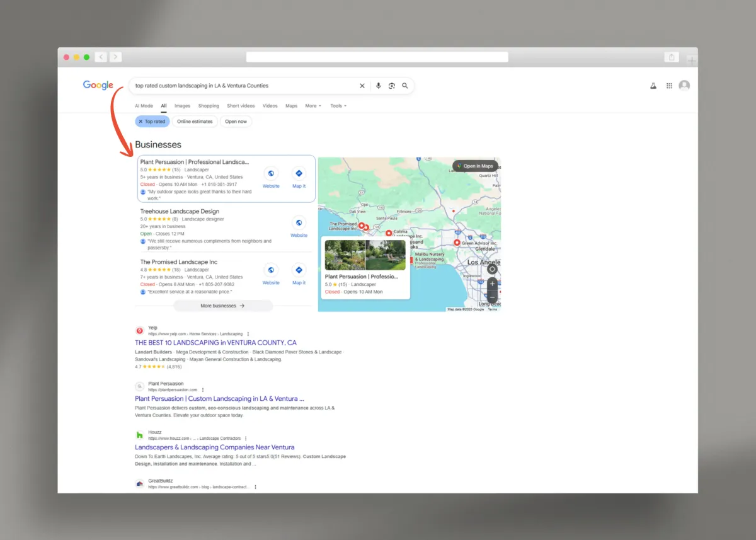Click the Colima Landscape Inc map pin

(x=388, y=233)
